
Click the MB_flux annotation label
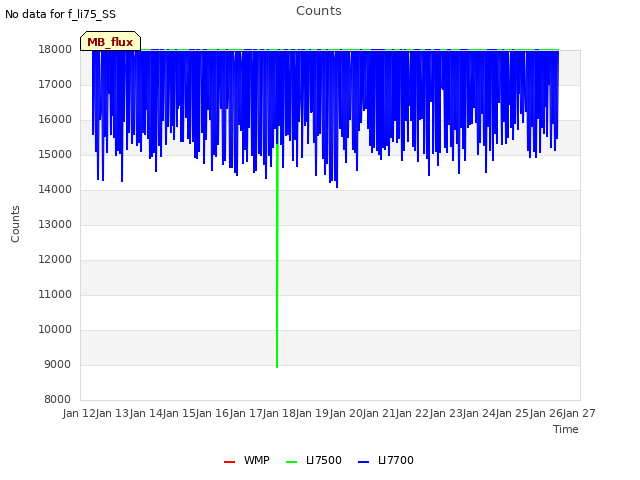click(110, 42)
